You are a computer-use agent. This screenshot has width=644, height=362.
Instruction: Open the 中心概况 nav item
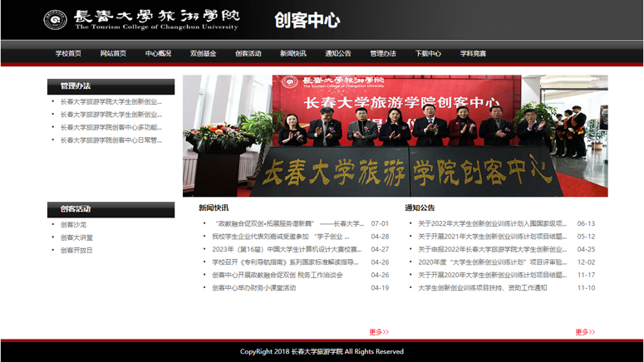(158, 53)
